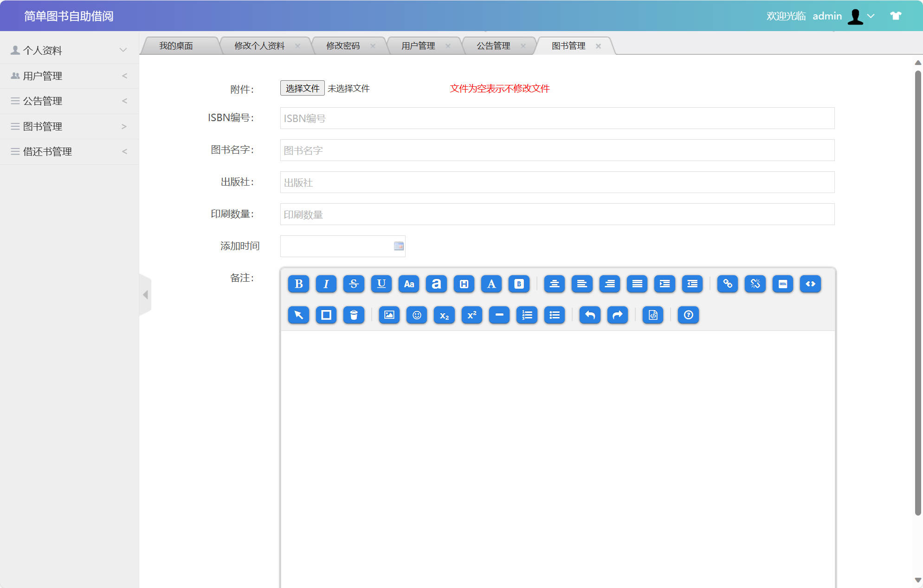Expand the 用户管理 sidebar section
This screenshot has height=588, width=923.
pyautogui.click(x=70, y=76)
